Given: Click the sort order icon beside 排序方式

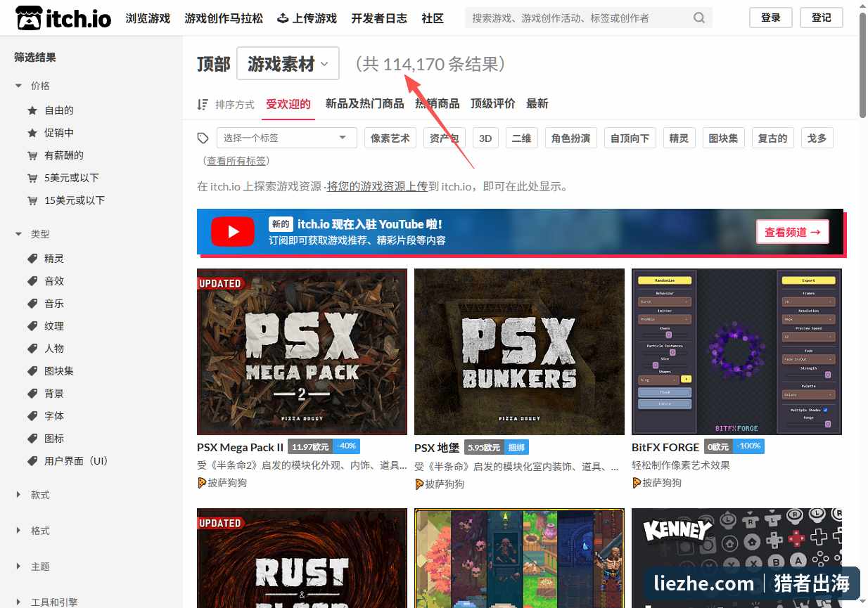Looking at the screenshot, I should tap(203, 104).
